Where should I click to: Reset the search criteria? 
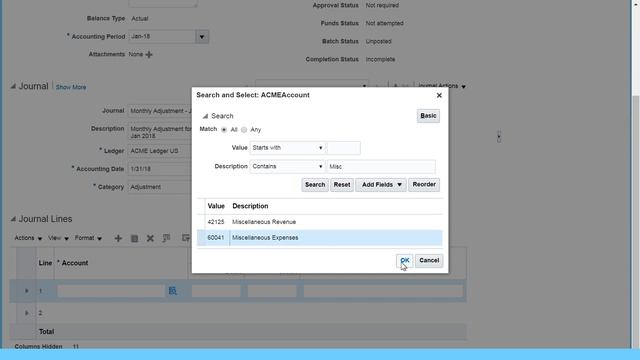pyautogui.click(x=342, y=185)
